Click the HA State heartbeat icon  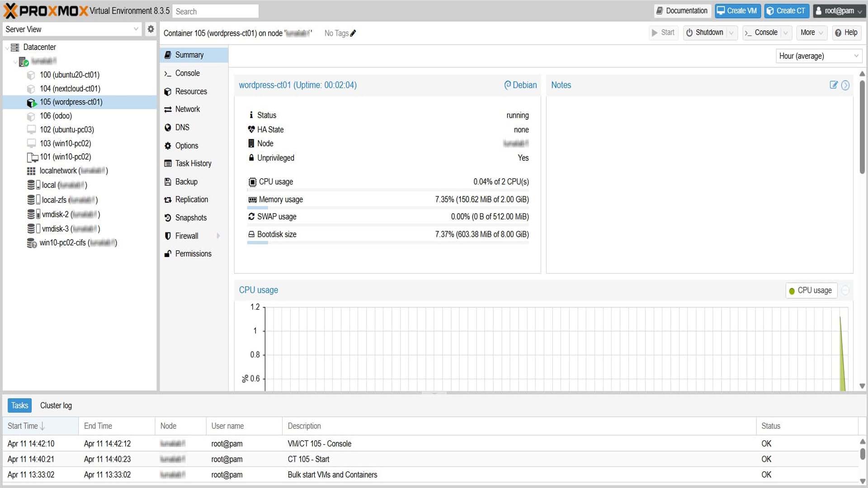251,129
